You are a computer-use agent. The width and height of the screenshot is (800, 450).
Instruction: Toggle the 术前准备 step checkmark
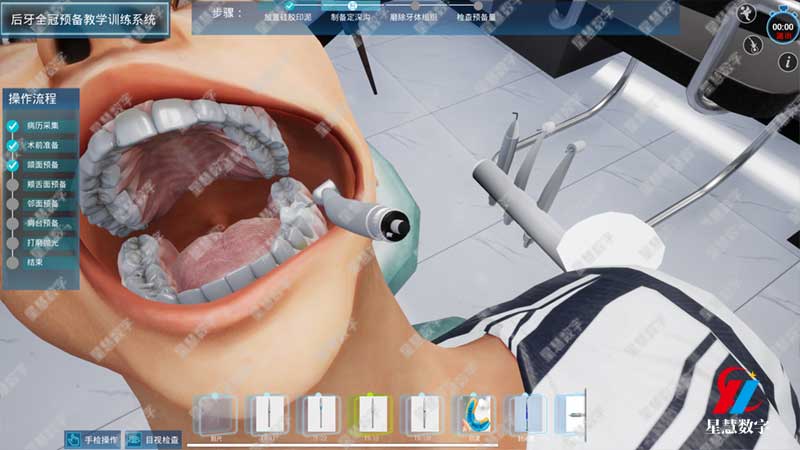click(x=13, y=146)
